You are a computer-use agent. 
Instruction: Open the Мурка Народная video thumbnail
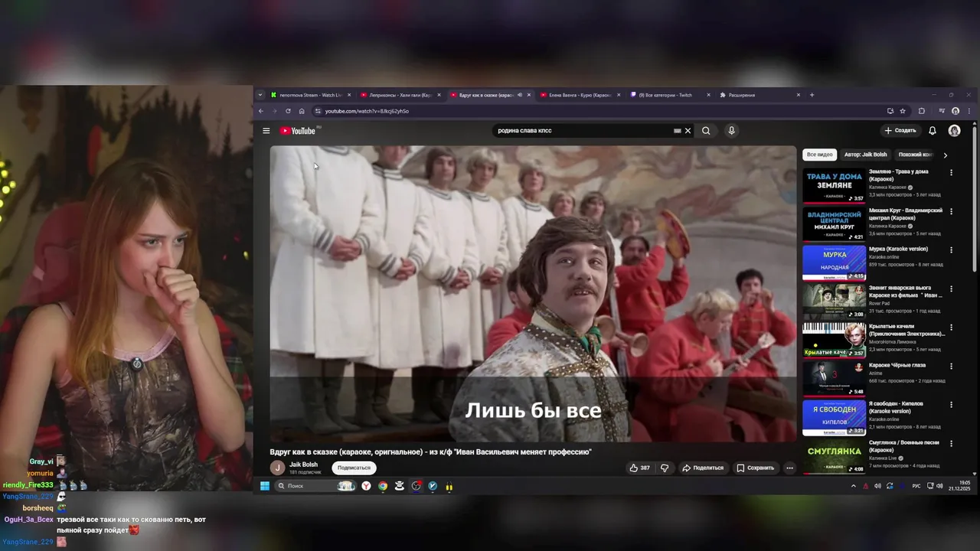[x=834, y=262]
